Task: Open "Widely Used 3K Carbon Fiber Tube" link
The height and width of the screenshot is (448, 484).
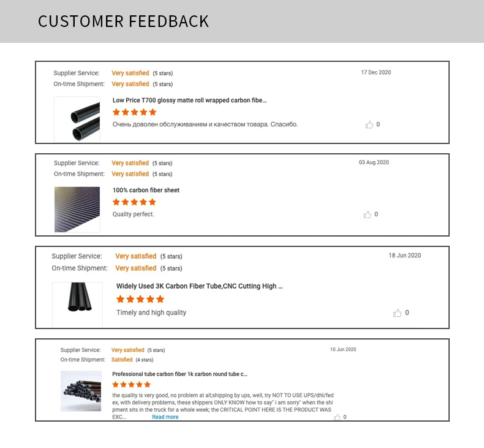Action: (200, 286)
